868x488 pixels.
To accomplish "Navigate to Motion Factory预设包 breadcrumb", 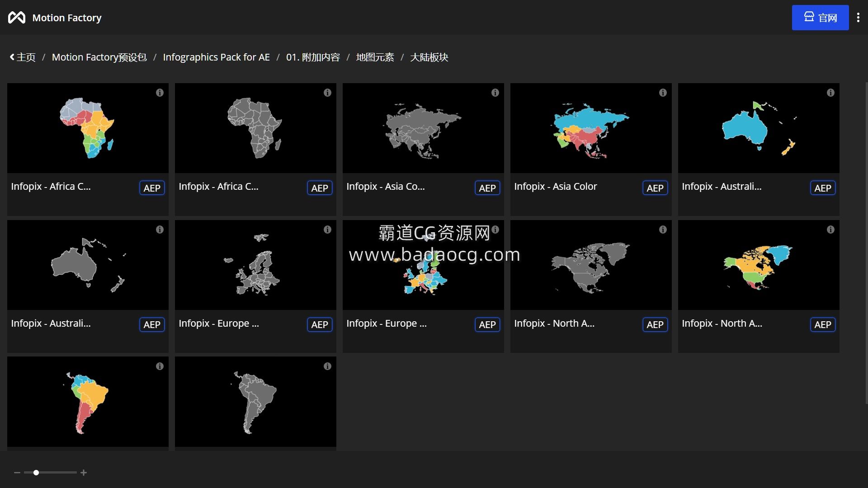I will click(x=99, y=57).
